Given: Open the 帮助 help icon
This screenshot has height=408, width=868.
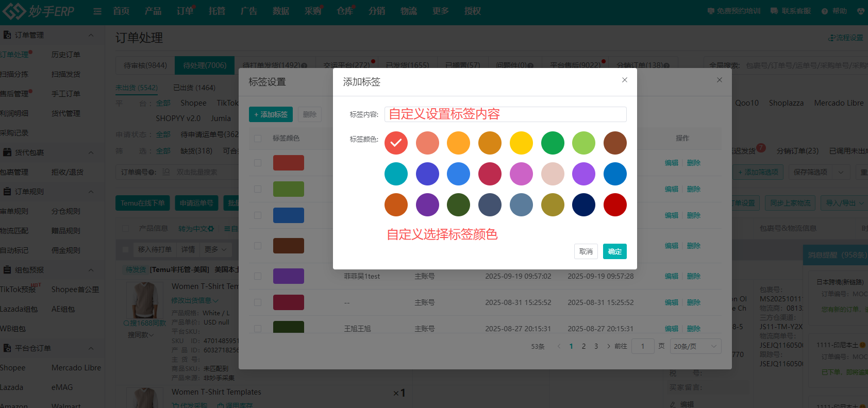Looking at the screenshot, I should coord(825,11).
